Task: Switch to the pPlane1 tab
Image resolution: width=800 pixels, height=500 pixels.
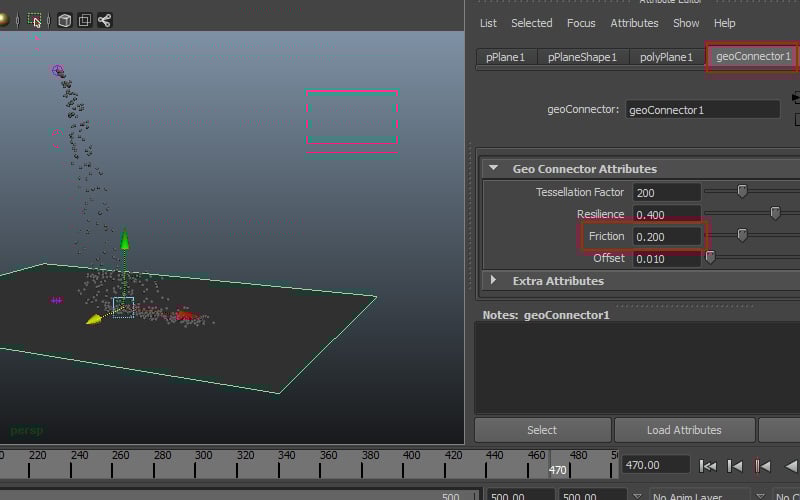Action: click(506, 57)
